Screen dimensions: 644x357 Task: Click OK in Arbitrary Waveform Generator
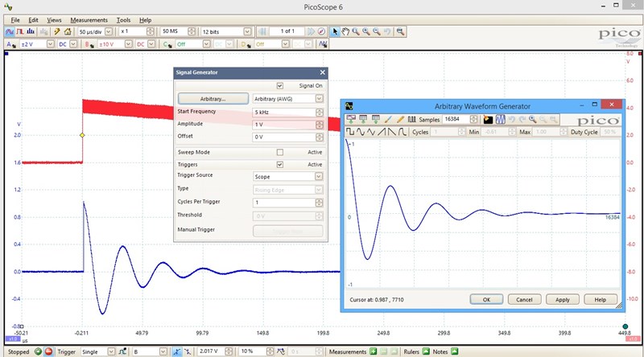(486, 300)
